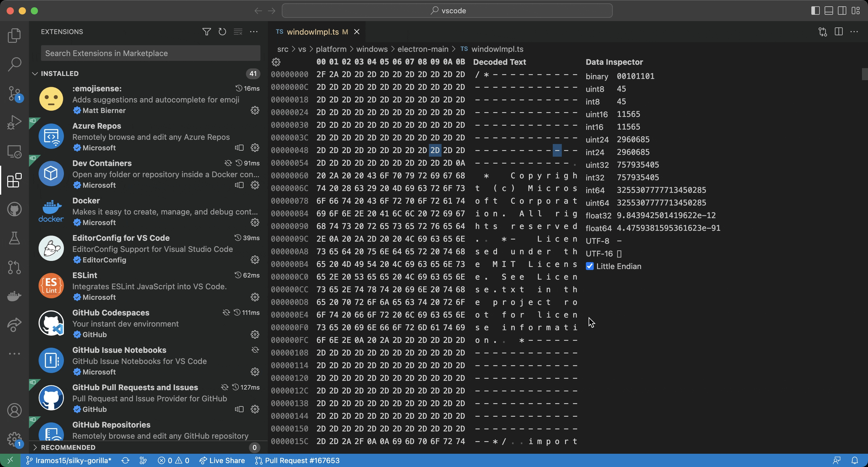Viewport: 868px width, 467px height.
Task: Open the extensions panel more actions menu
Action: [254, 32]
